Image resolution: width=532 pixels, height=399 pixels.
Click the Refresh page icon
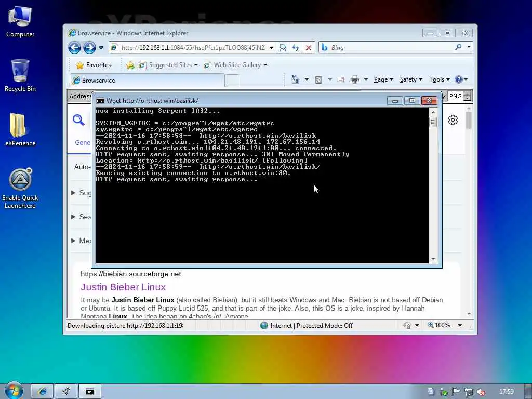point(296,47)
